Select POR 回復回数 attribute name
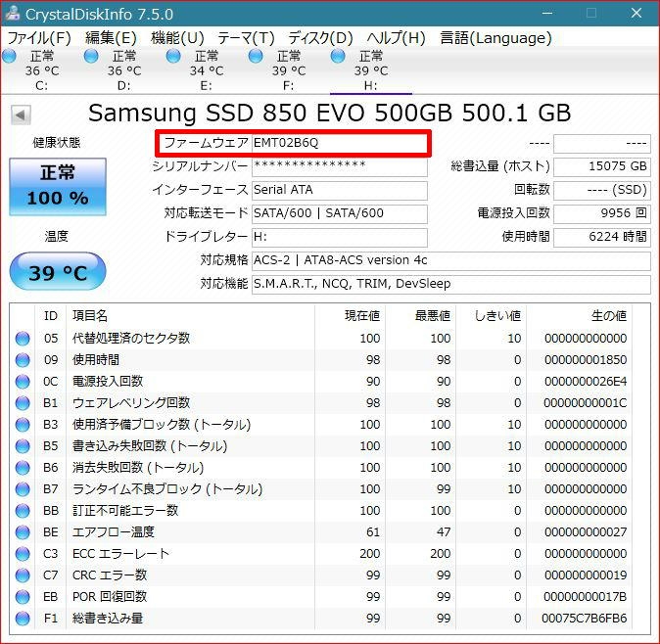 pyautogui.click(x=110, y=596)
